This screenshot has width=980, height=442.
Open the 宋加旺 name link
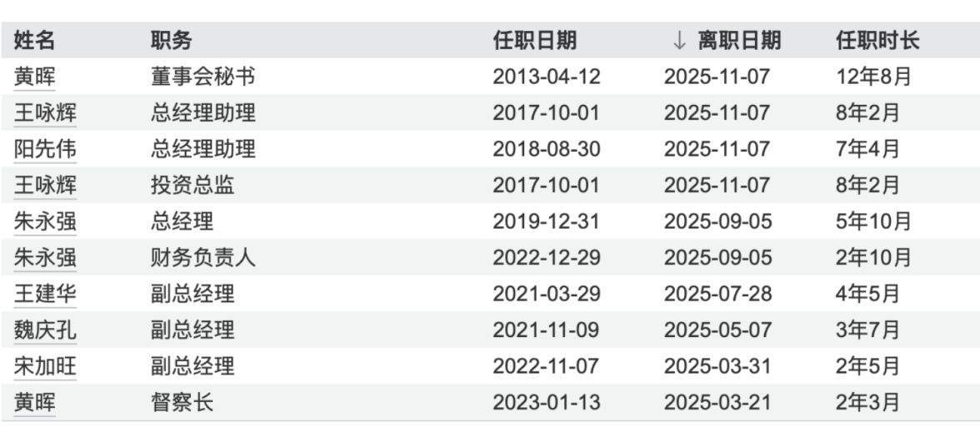click(45, 366)
